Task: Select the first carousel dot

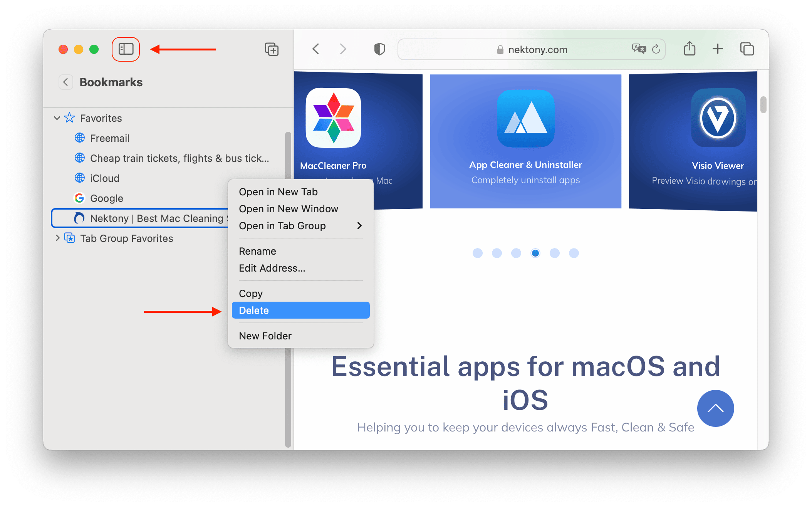Action: point(477,253)
